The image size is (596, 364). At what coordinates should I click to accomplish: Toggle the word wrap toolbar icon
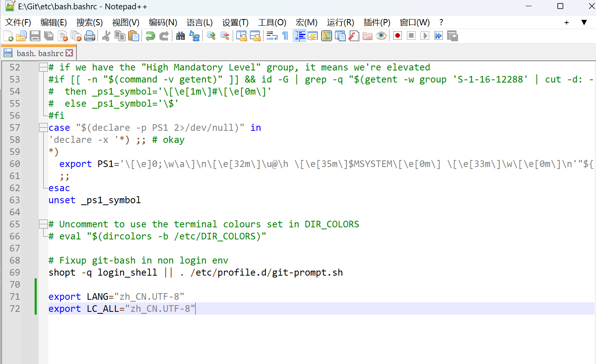pos(272,36)
